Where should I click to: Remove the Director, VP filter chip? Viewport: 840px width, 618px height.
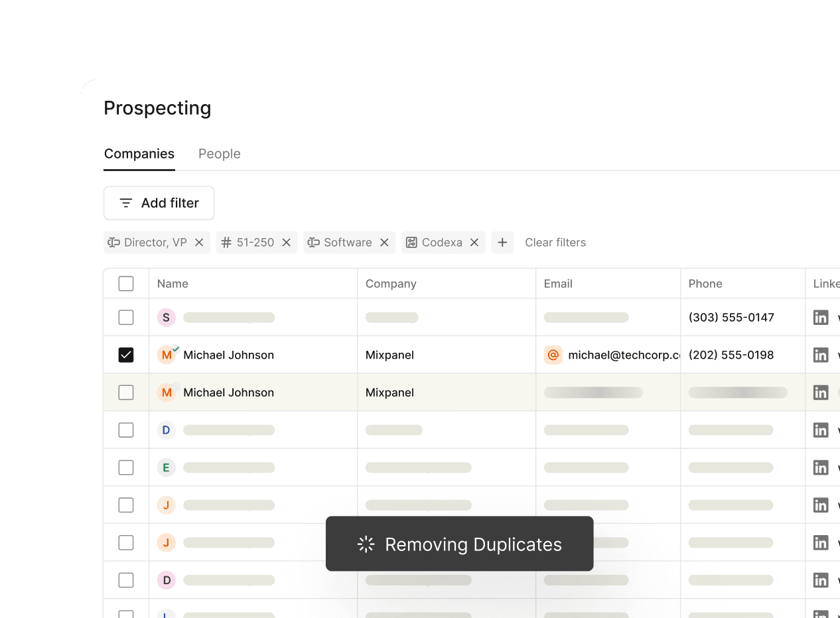click(x=199, y=243)
